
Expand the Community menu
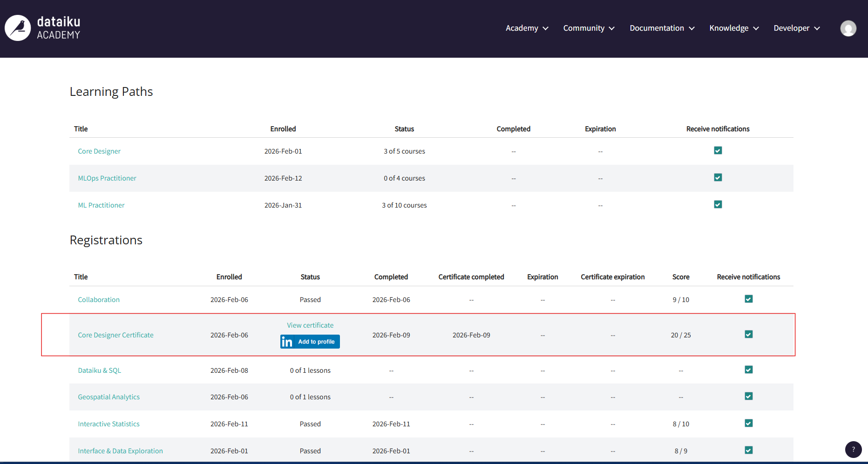(x=589, y=28)
